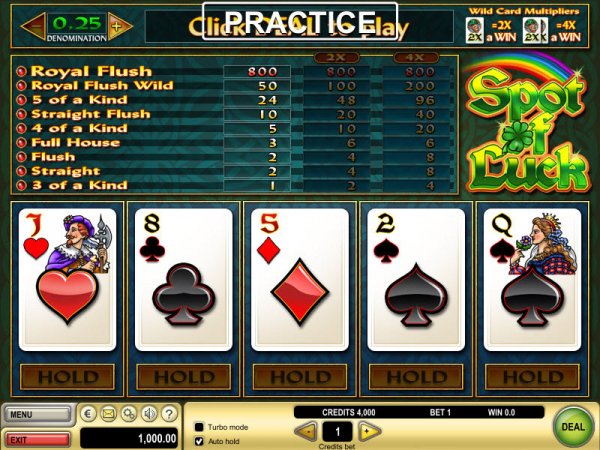Open help question mark icon
This screenshot has height=450, width=600.
coord(169,414)
